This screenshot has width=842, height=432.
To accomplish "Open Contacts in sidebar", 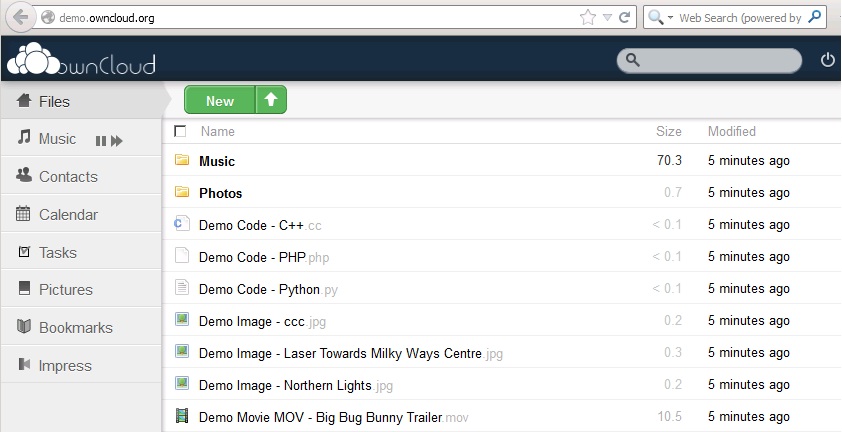I will click(x=81, y=176).
